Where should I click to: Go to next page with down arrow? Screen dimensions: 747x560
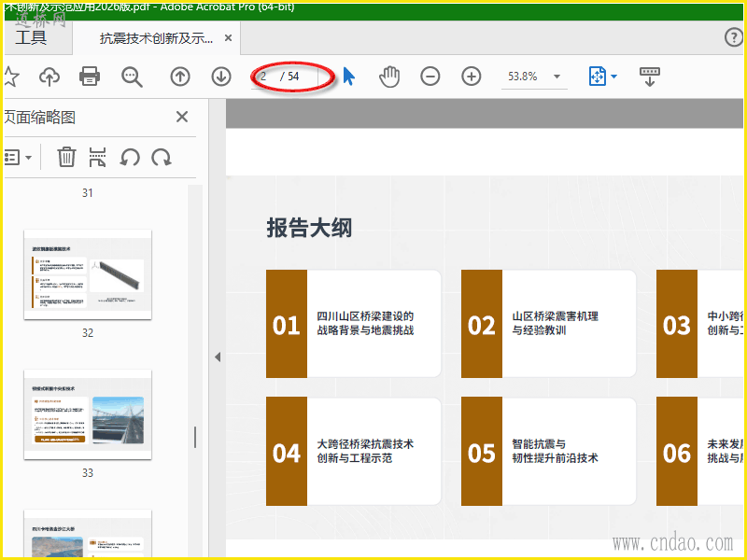[221, 77]
